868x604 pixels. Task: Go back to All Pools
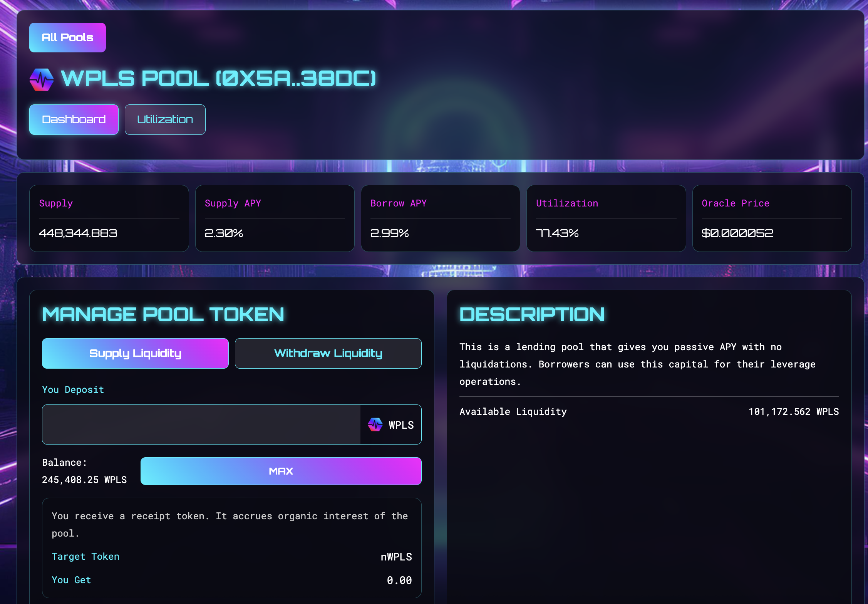tap(67, 37)
